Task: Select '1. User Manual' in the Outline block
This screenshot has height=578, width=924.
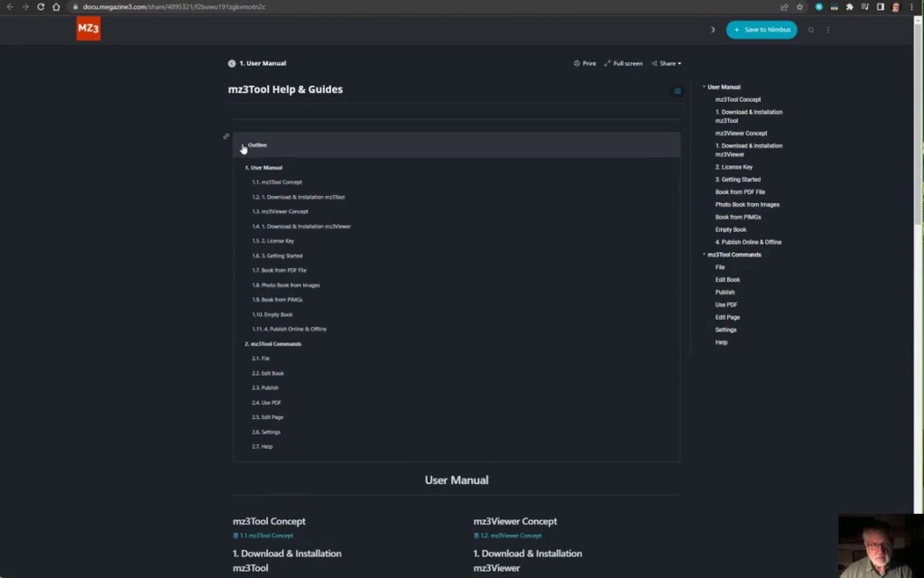Action: point(263,167)
